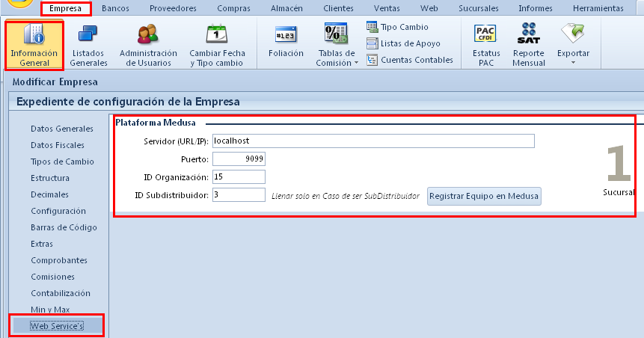Viewport: 644px width, 338px height.
Task: Click the ID Subdistribuidor field
Action: [239, 194]
